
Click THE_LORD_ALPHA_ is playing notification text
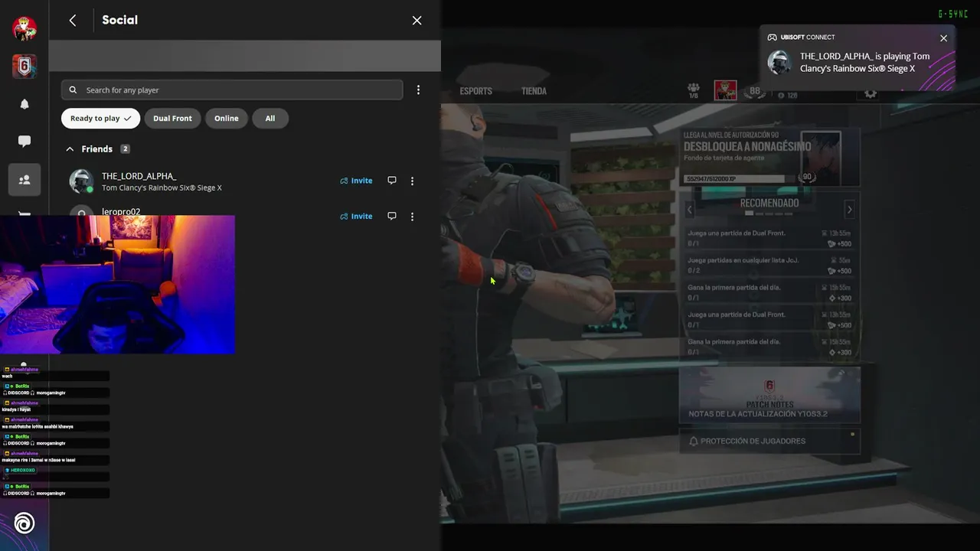pos(864,62)
